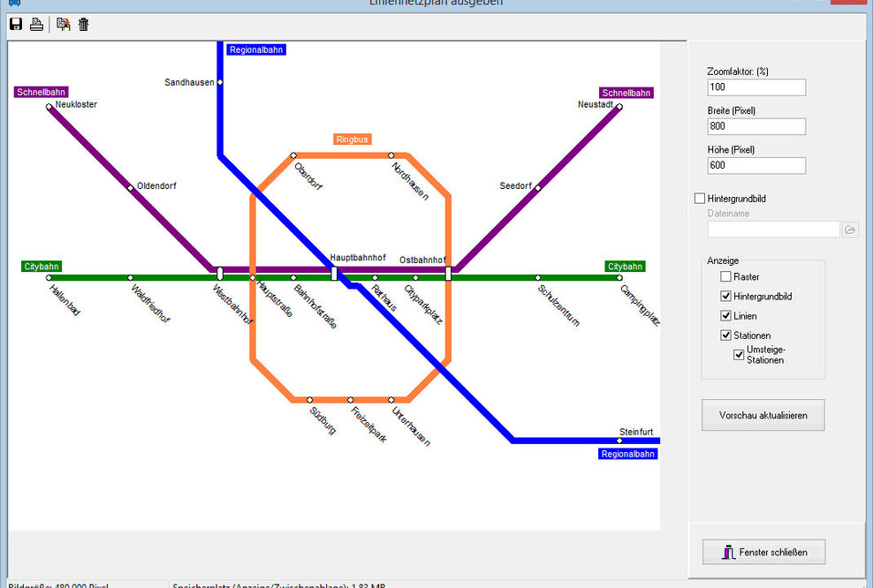Click the blue Regionalbahn label at top

tap(256, 49)
